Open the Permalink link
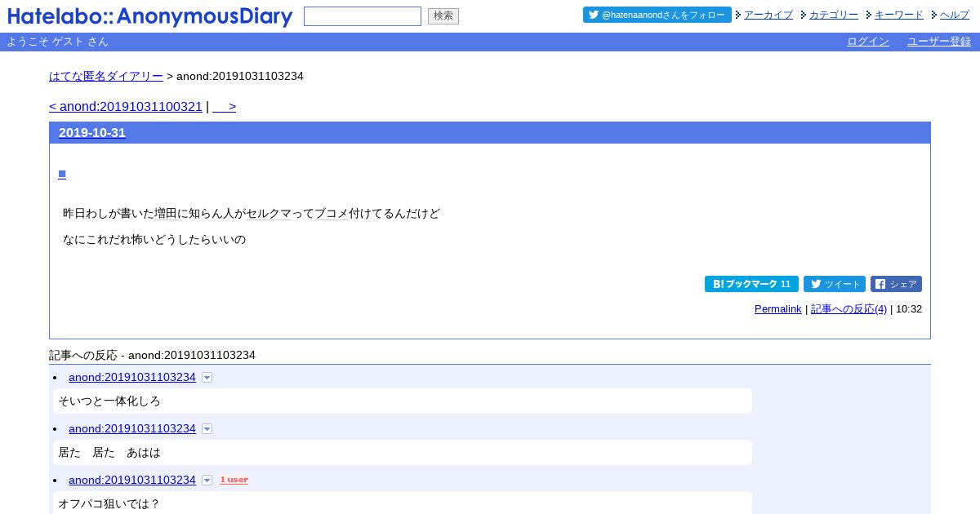Viewport: 980px width, 514px height. click(x=778, y=309)
